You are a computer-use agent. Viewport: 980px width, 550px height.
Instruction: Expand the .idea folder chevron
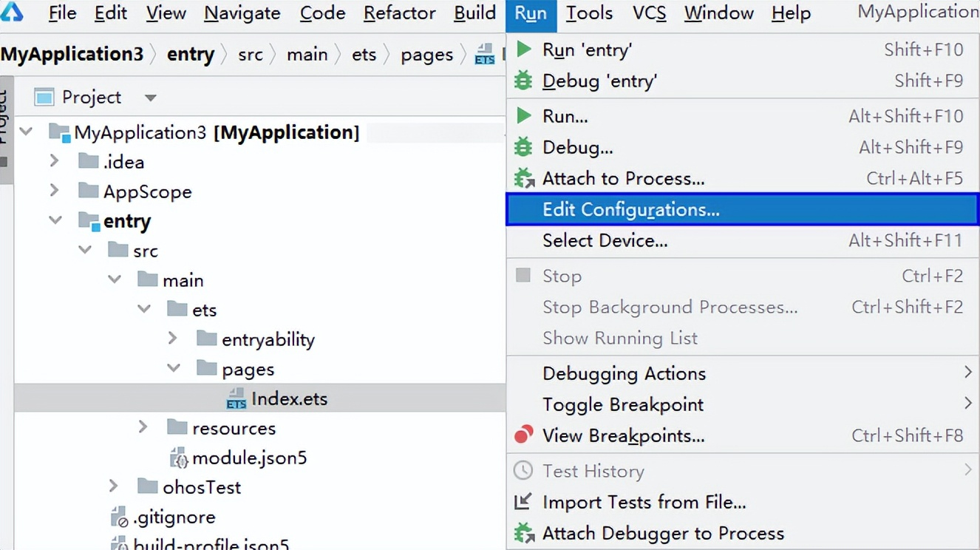tap(54, 160)
